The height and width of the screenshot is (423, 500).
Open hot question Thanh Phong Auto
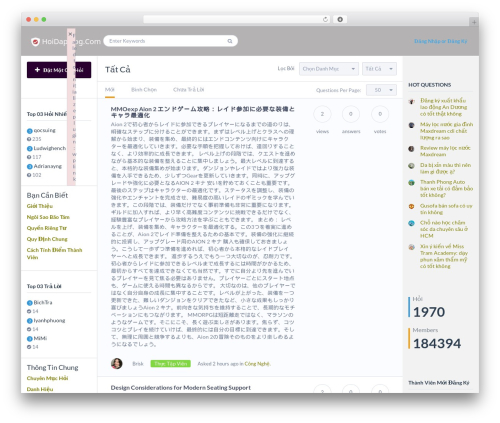coord(446,188)
